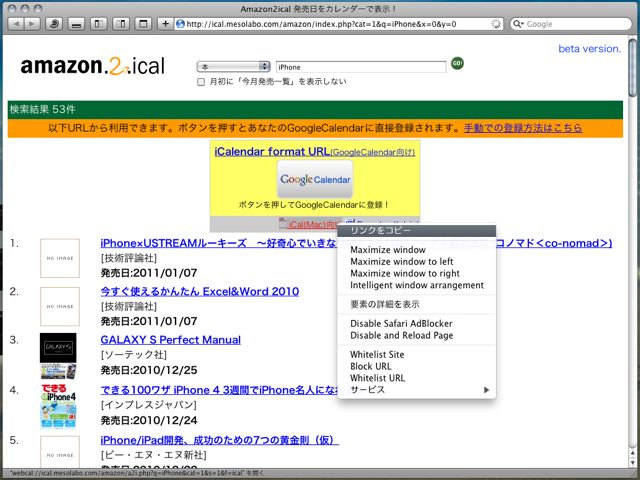Click the scrollbar down arrow

pyautogui.click(x=632, y=462)
